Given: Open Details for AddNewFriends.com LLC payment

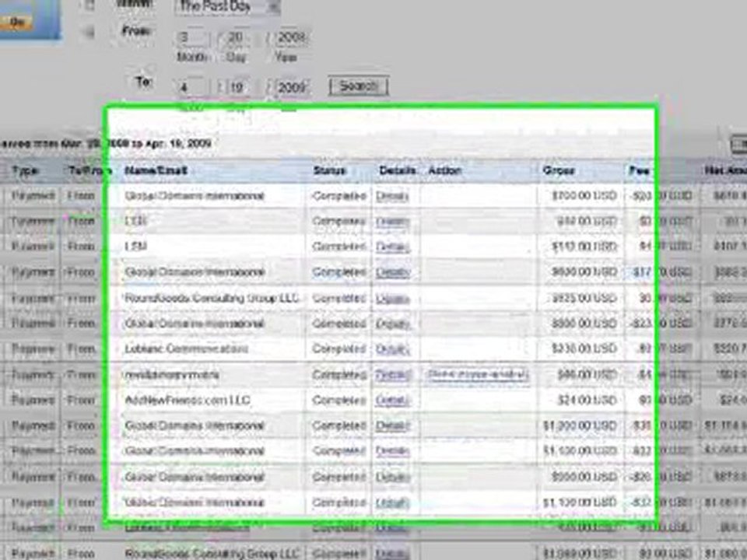Looking at the screenshot, I should [392, 400].
